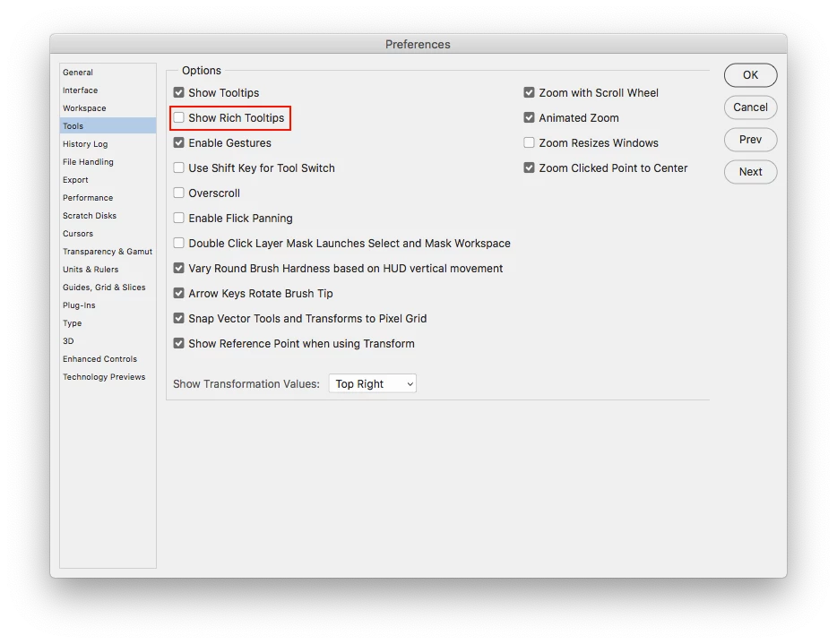The width and height of the screenshot is (837, 644).
Task: Switch to Performance preferences
Action: tap(108, 198)
